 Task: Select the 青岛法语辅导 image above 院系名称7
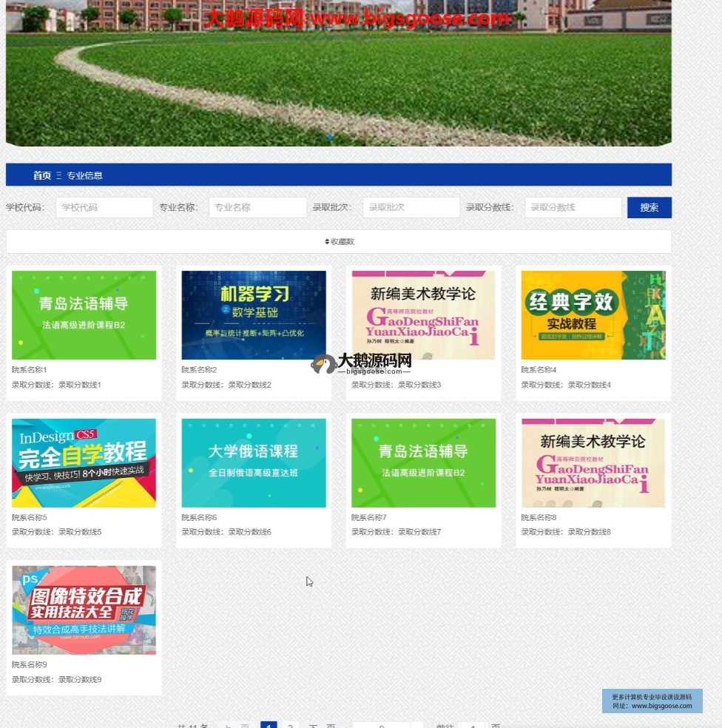[423, 463]
